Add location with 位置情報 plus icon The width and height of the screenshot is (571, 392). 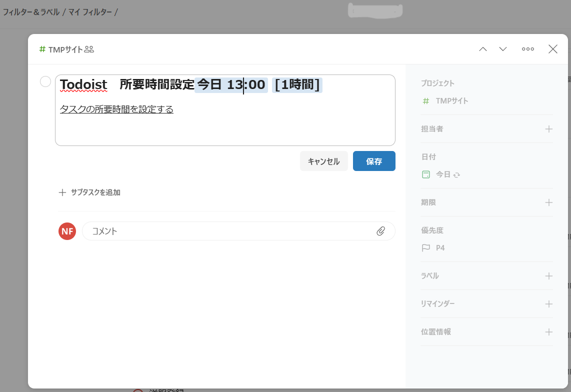[548, 332]
